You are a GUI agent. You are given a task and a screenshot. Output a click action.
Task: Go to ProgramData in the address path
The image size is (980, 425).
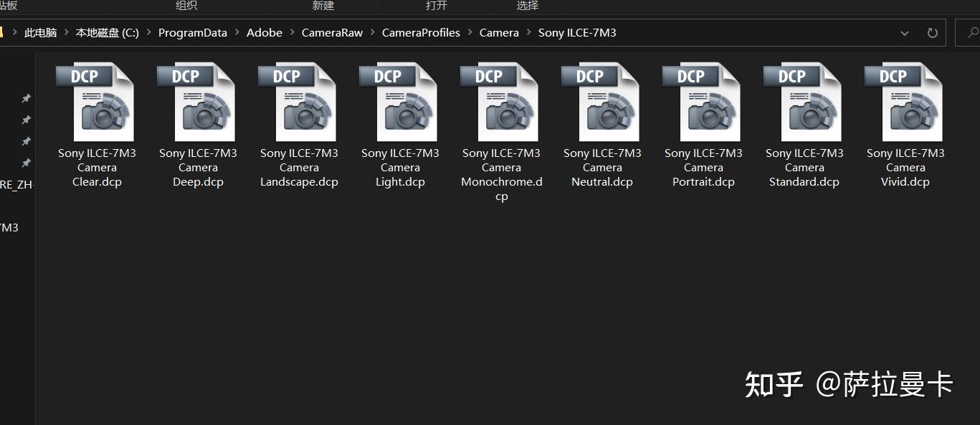coord(193,33)
